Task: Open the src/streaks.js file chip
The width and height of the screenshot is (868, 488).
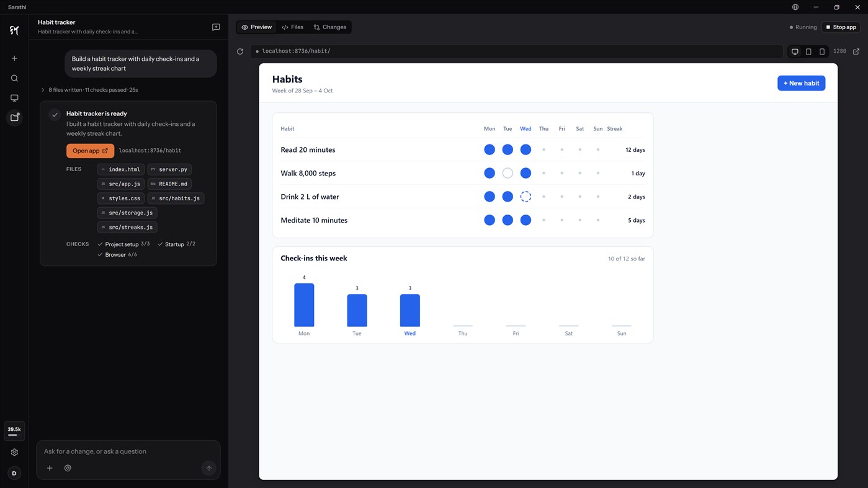Action: (x=127, y=227)
